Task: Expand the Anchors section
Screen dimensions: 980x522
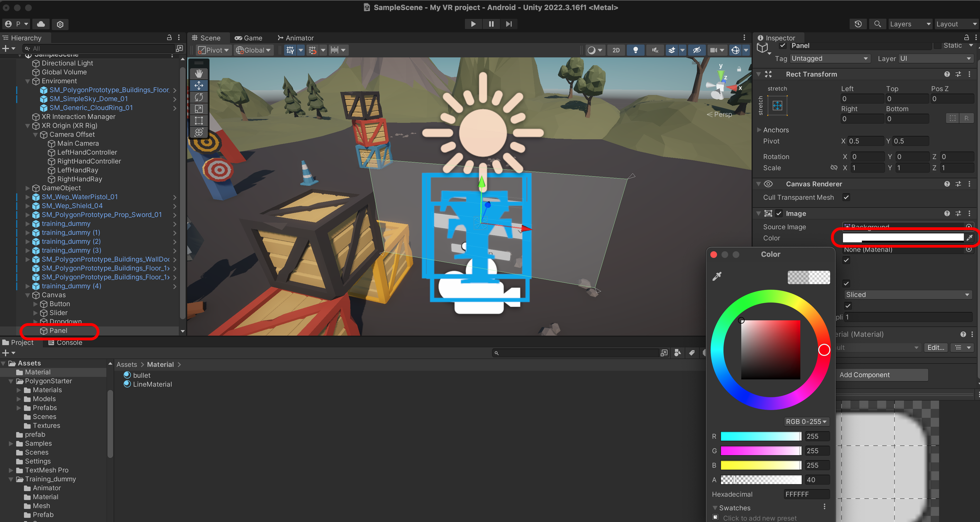Action: click(x=759, y=130)
